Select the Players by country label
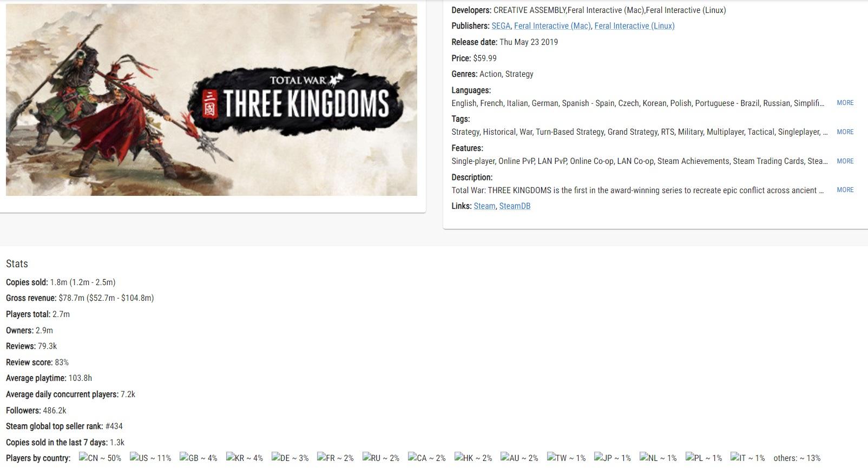The image size is (868, 468). coord(38,458)
